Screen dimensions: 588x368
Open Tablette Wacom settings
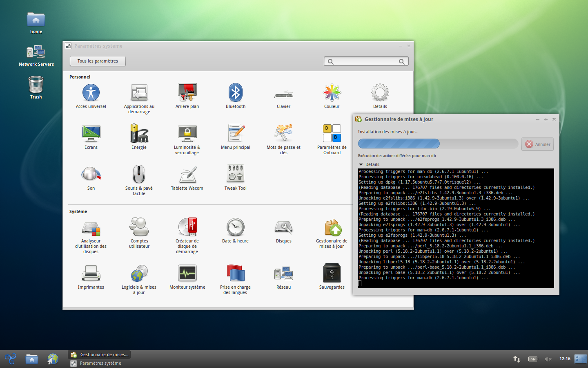187,178
